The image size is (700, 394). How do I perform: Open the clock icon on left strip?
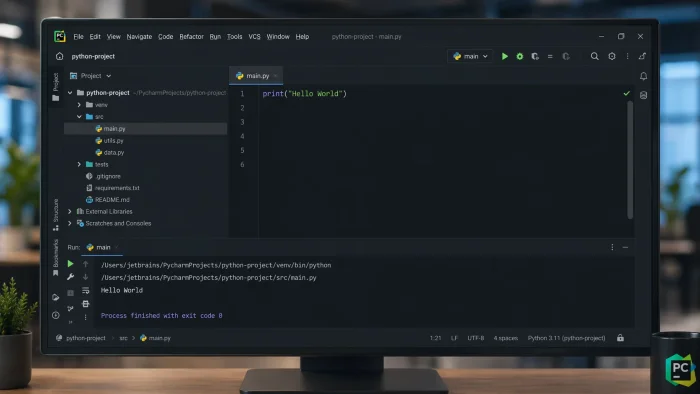[x=55, y=315]
